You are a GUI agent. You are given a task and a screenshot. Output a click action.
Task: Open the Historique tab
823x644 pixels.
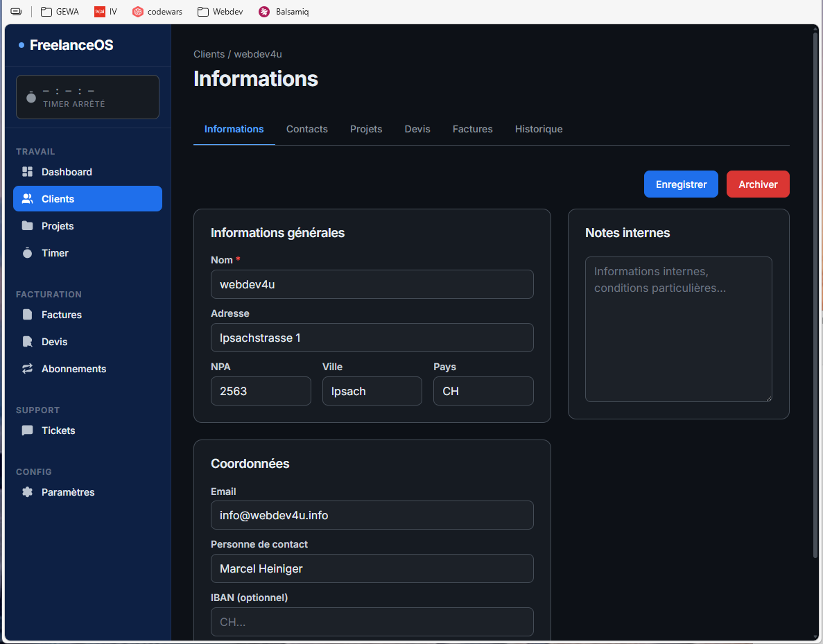point(538,129)
